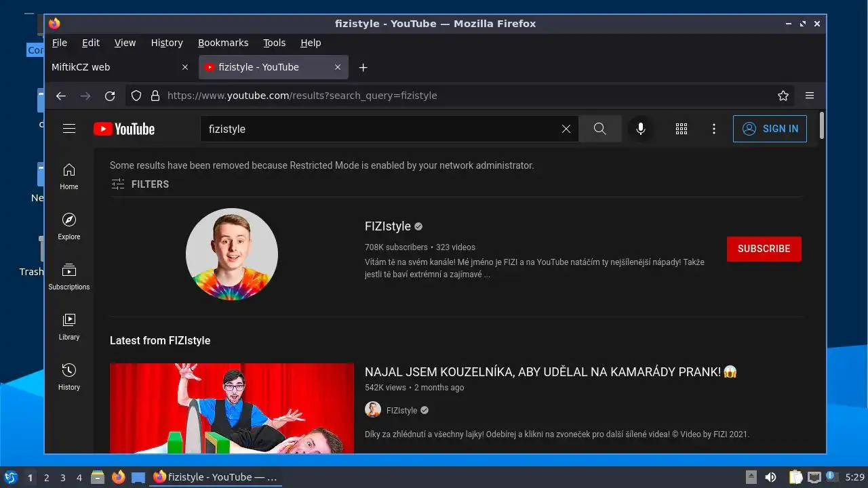Image resolution: width=868 pixels, height=488 pixels.
Task: Open clipboard manager tray icon
Action: (x=795, y=477)
